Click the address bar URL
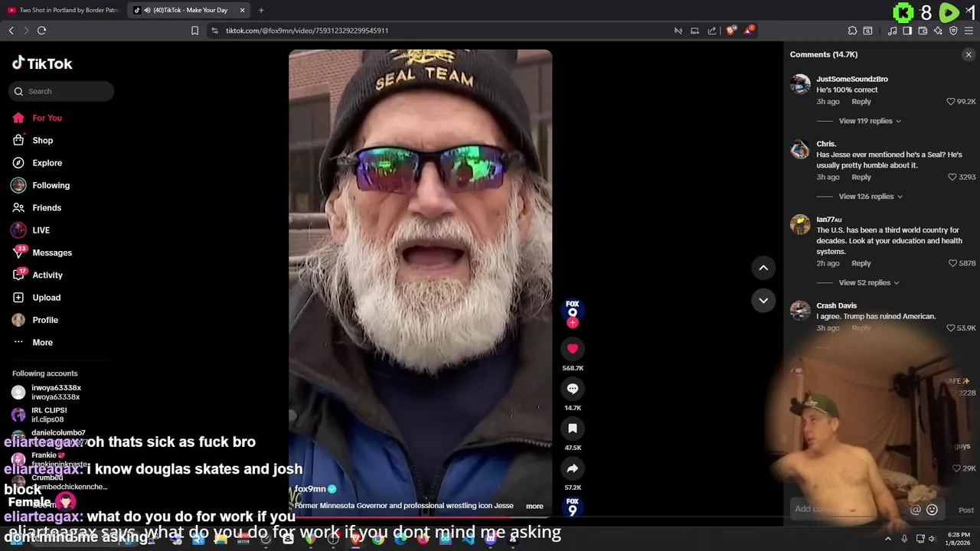 click(x=306, y=31)
